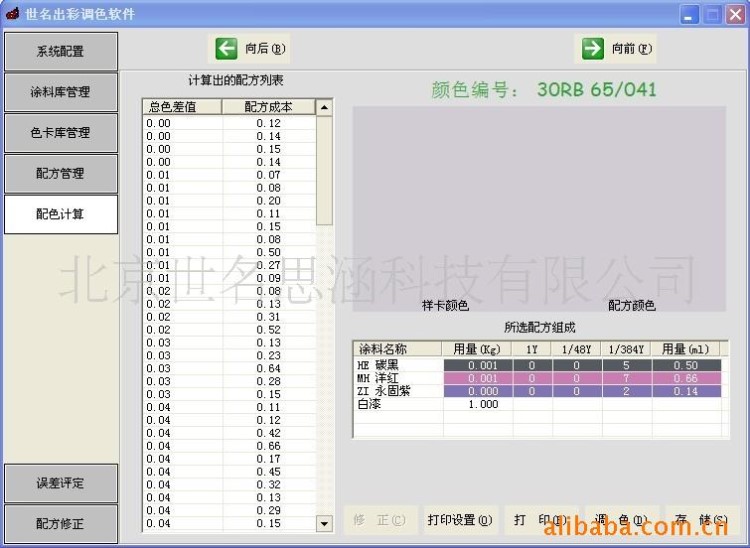Sort the list by 总色差值 column header

click(x=182, y=107)
